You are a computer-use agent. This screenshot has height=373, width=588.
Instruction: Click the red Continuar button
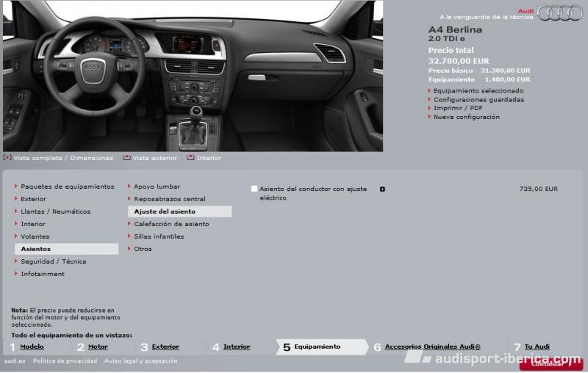tap(551, 364)
